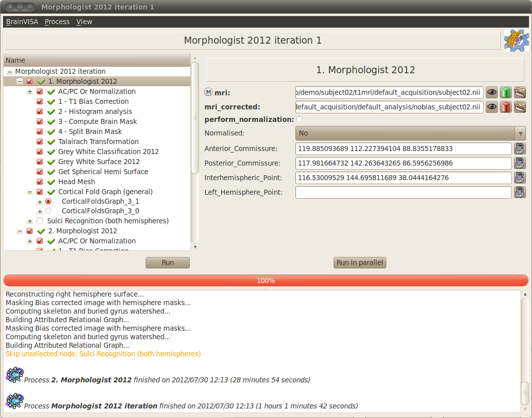Image resolution: width=532 pixels, height=418 pixels.
Task: Click the red database icon for mri_corrected
Action: (x=505, y=107)
